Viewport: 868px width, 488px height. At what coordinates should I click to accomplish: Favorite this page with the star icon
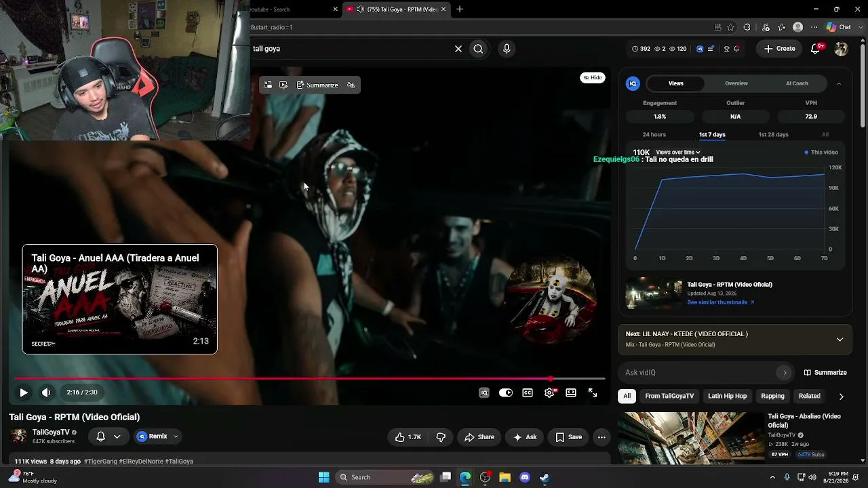[x=731, y=27]
